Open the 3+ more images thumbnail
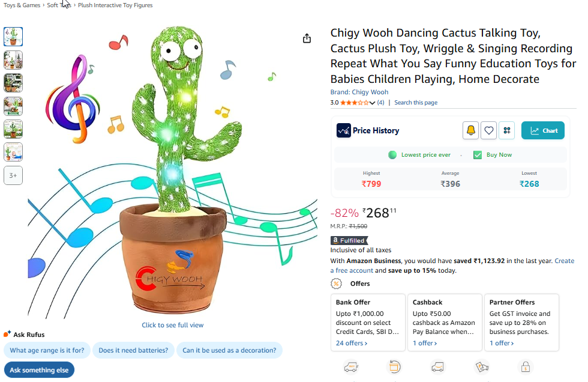The width and height of the screenshot is (588, 382). (x=13, y=175)
